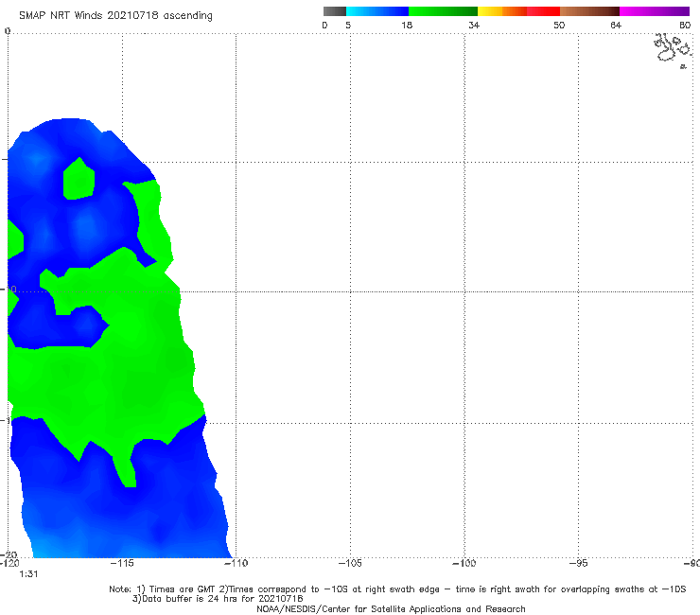The image size is (700, 615).
Task: Click the longitude label "-110"
Action: coord(236,563)
